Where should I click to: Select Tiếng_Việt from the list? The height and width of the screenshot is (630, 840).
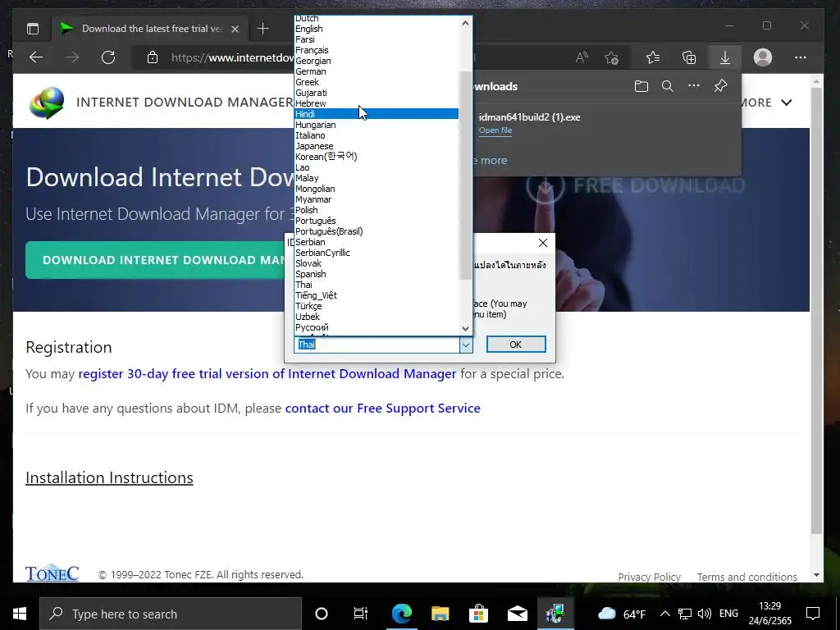tap(376, 295)
